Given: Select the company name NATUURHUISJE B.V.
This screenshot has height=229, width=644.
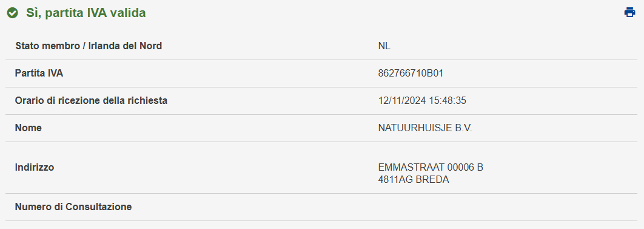Looking at the screenshot, I should tap(425, 128).
